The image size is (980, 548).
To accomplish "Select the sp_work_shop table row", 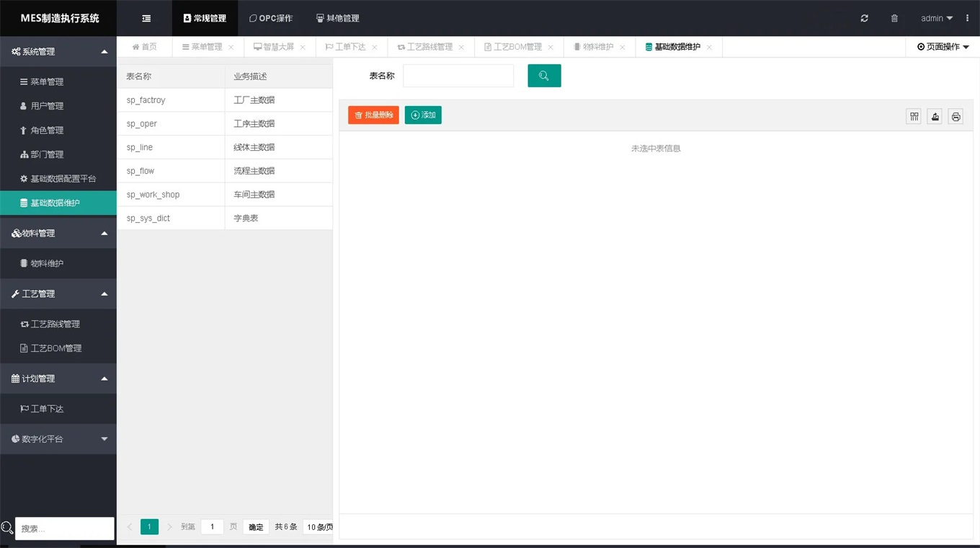I will coord(225,195).
